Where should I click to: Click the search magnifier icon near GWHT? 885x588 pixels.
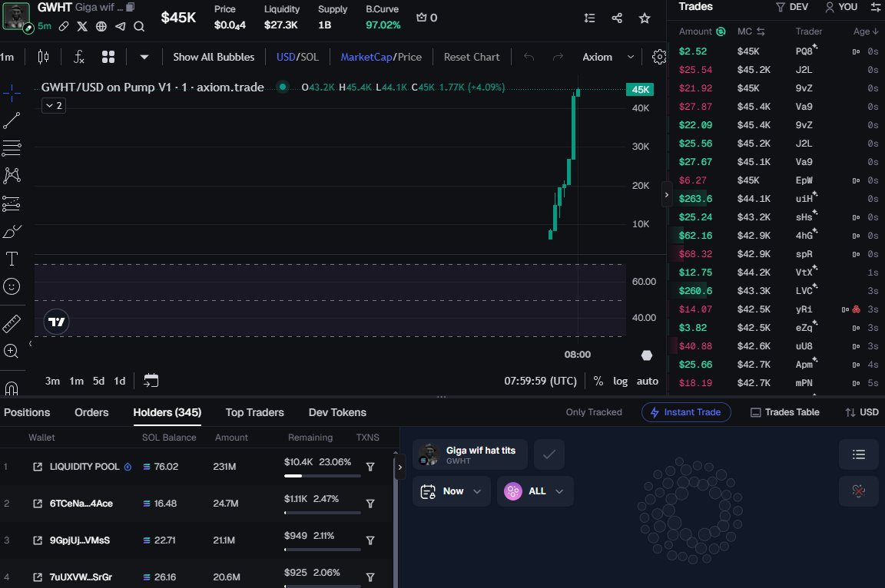[x=139, y=26]
